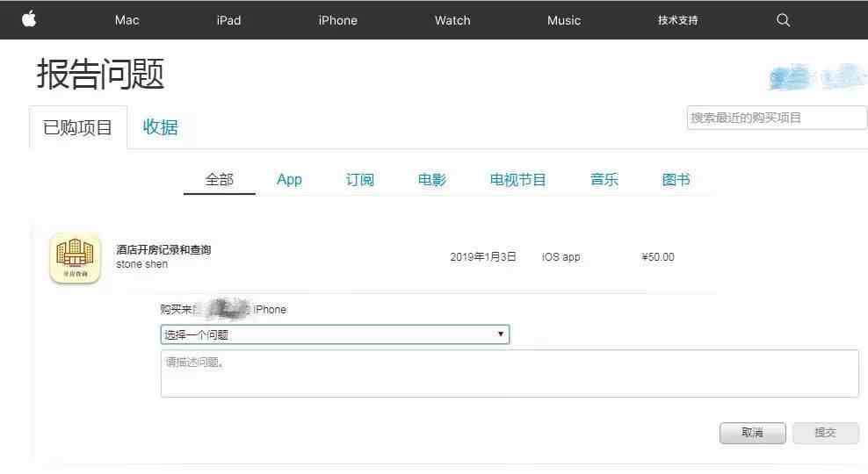Click the 酒店开房记录和查询 app title
Screen dimensions: 868x474
[163, 250]
